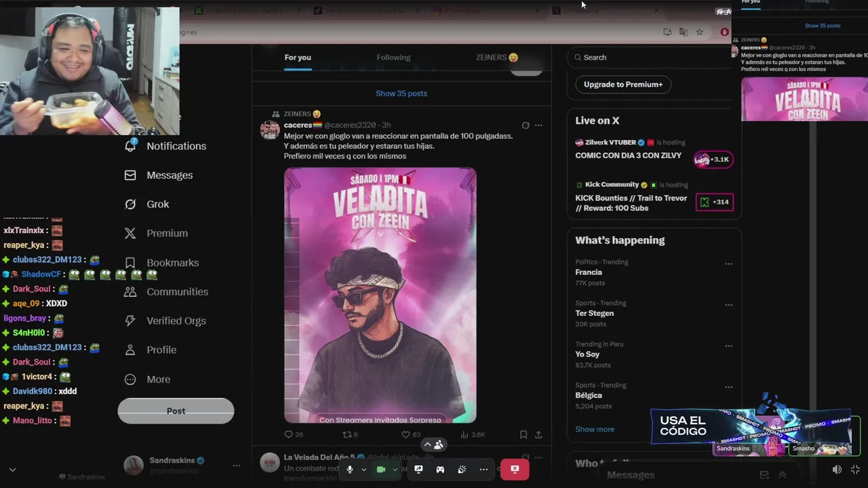
Task: Open options for Bélgica trend
Action: tap(728, 387)
